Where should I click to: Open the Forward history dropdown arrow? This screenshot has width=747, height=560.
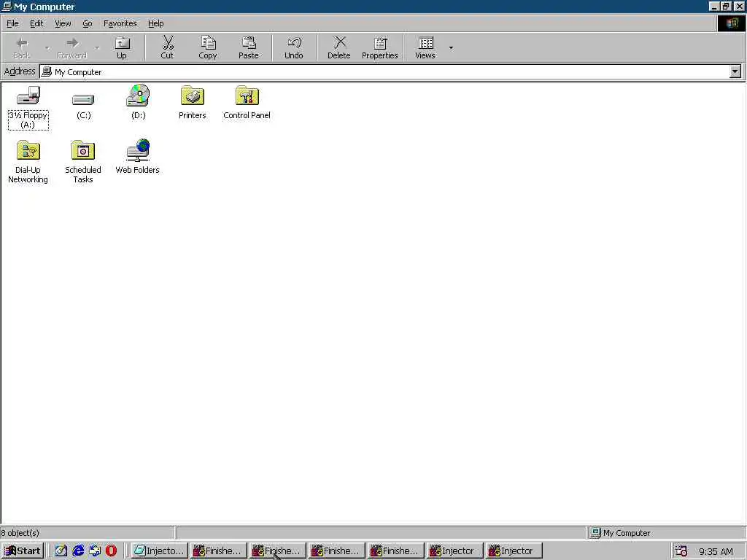coord(97,47)
